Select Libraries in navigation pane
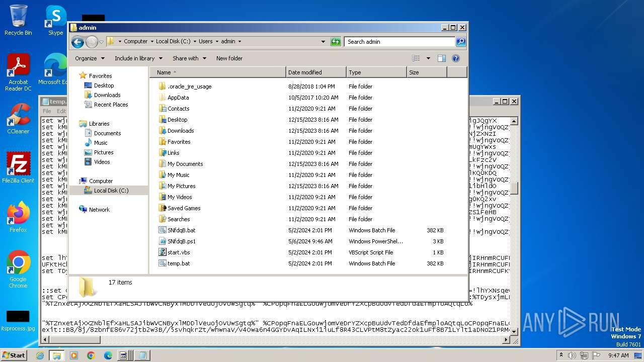This screenshot has height=362, width=644. [x=99, y=124]
